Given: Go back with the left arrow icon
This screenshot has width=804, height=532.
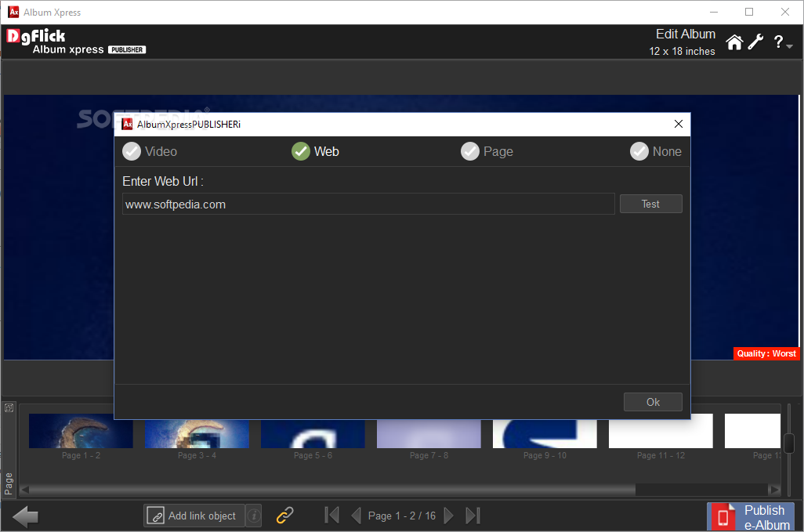Looking at the screenshot, I should point(25,516).
